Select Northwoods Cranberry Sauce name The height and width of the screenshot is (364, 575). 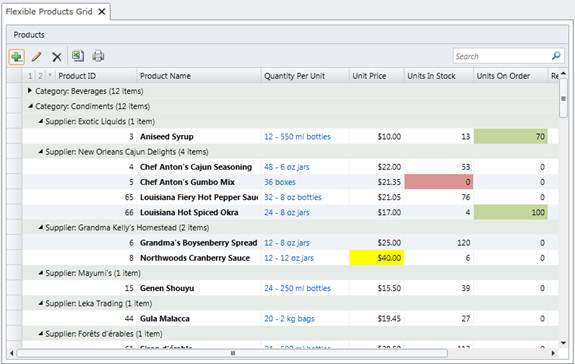click(x=195, y=258)
